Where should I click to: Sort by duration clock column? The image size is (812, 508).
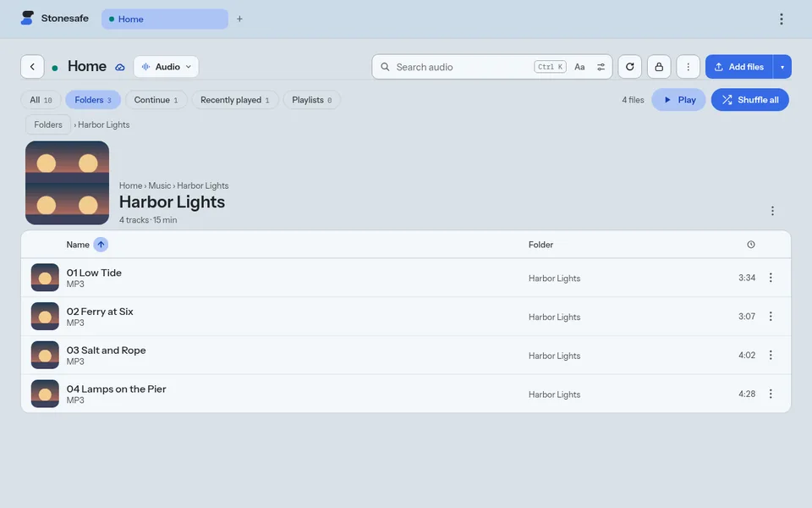751,245
